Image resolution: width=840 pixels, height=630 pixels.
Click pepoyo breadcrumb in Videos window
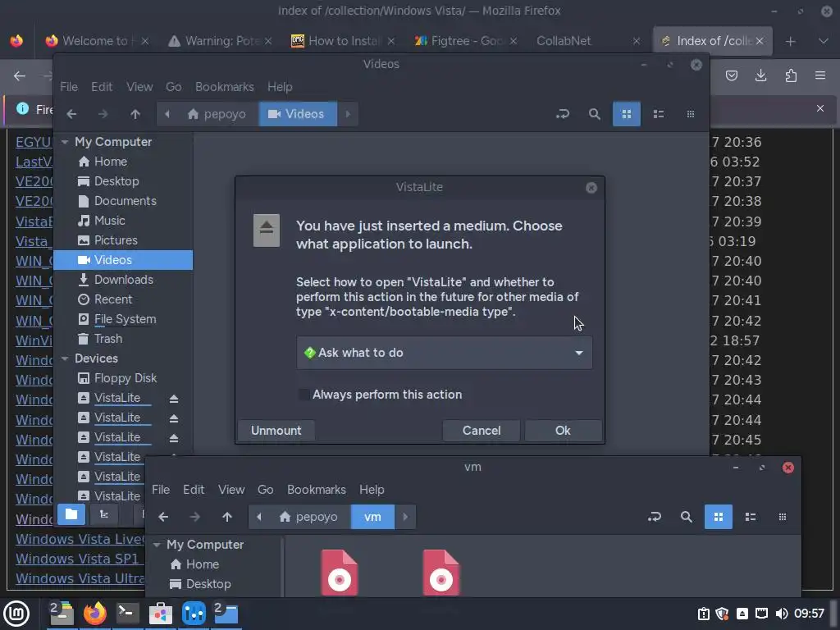click(217, 114)
